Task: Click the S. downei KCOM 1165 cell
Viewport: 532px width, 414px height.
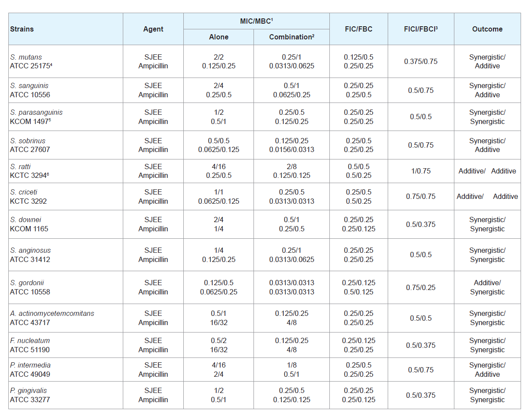Action: [x=66, y=224]
